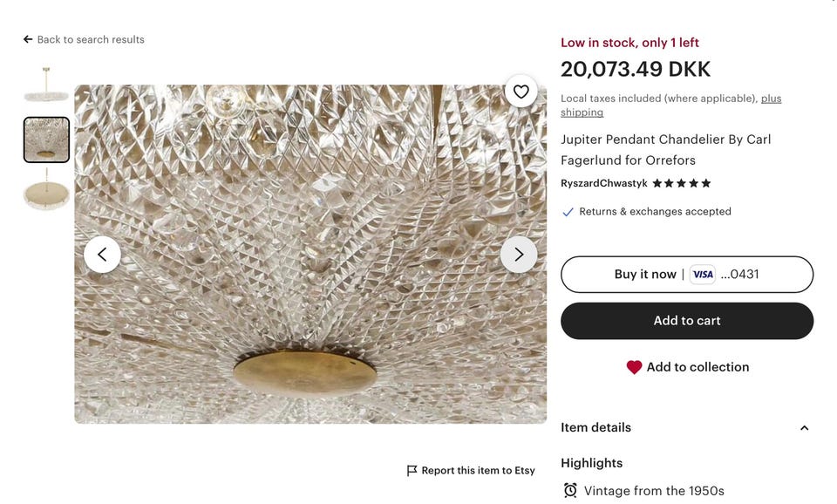Click the red heart collection icon
This screenshot has height=504, width=837.
[634, 367]
